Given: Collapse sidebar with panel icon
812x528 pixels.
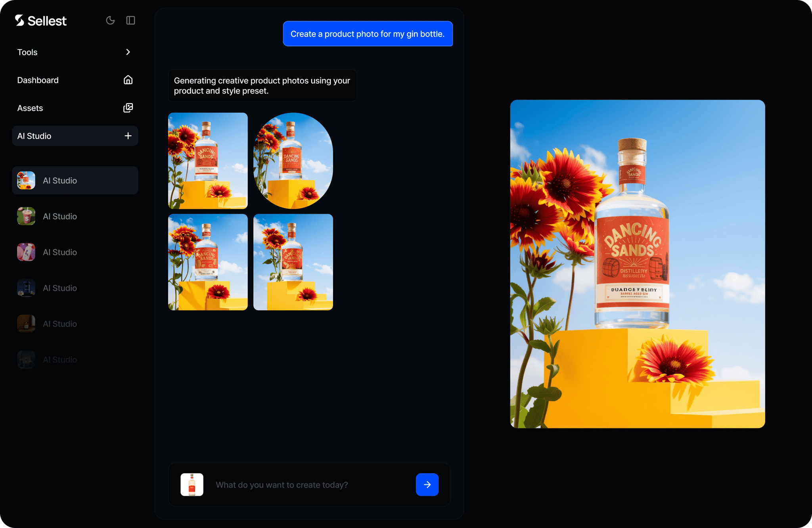Looking at the screenshot, I should [x=130, y=20].
